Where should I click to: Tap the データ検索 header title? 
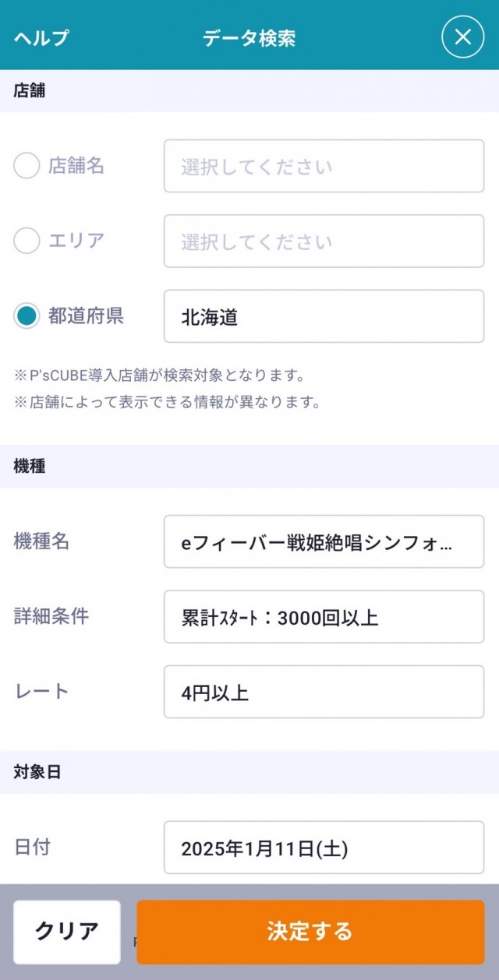[249, 37]
